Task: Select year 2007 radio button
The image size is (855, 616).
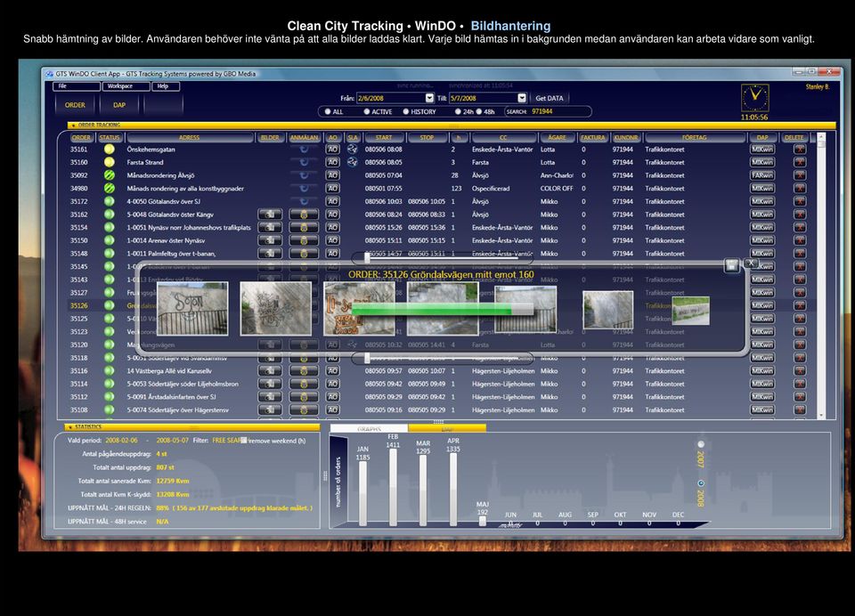Action: 701,444
